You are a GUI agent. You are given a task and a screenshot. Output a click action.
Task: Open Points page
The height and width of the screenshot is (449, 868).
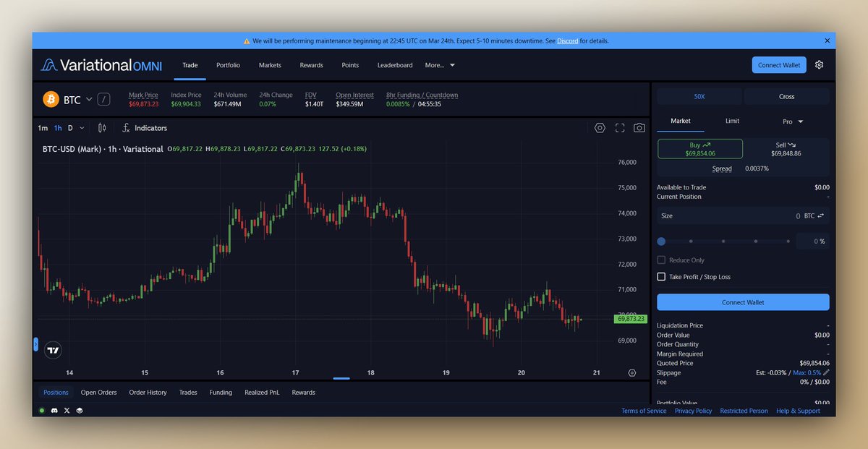[350, 65]
